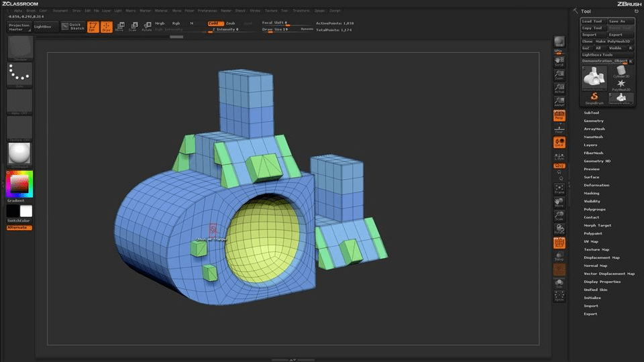The height and width of the screenshot is (362, 644).
Task: Open the Preferences menu
Action: point(207,11)
